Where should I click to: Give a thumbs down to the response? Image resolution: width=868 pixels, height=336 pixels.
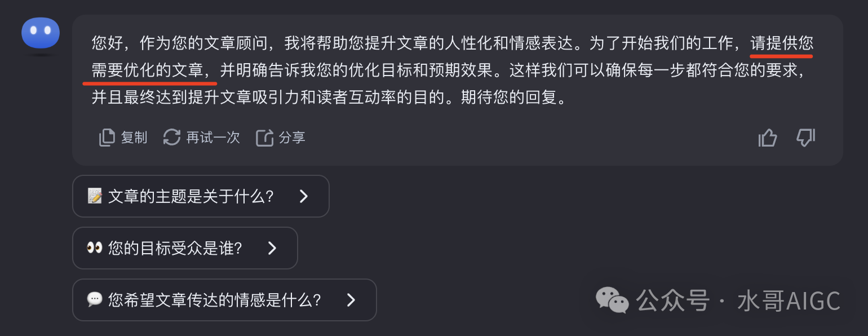[805, 137]
